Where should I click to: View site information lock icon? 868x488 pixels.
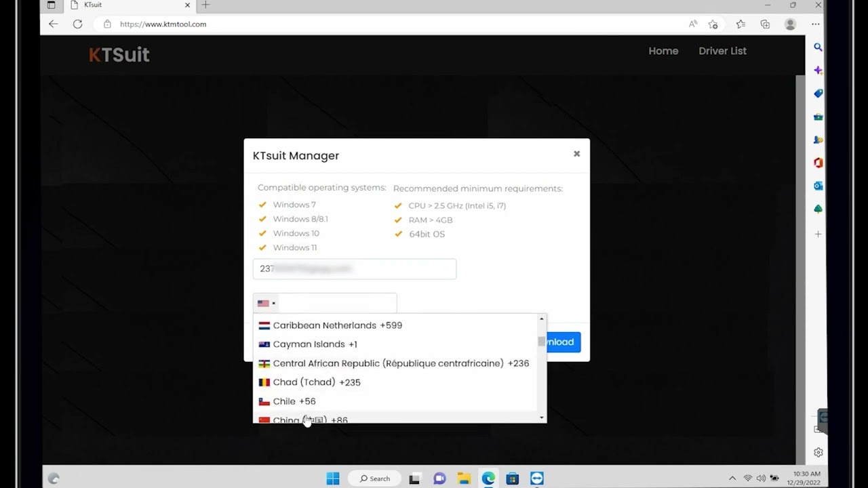tap(106, 24)
